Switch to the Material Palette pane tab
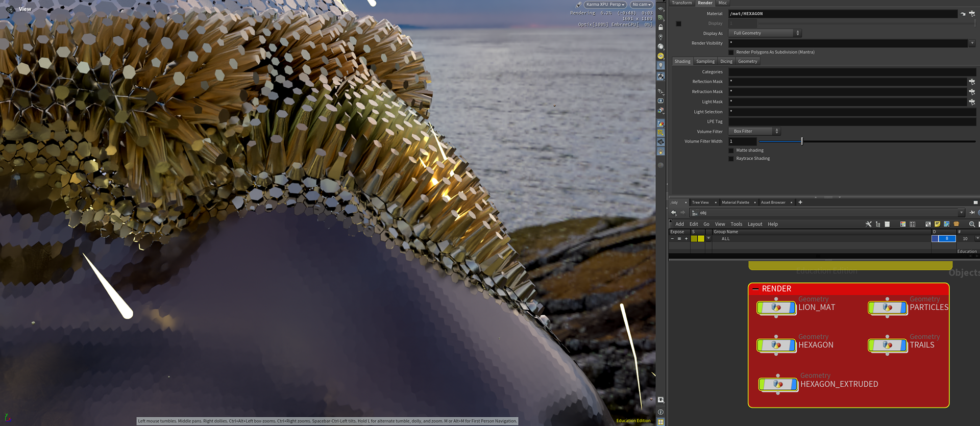Viewport: 980px width, 426px height. [x=736, y=203]
